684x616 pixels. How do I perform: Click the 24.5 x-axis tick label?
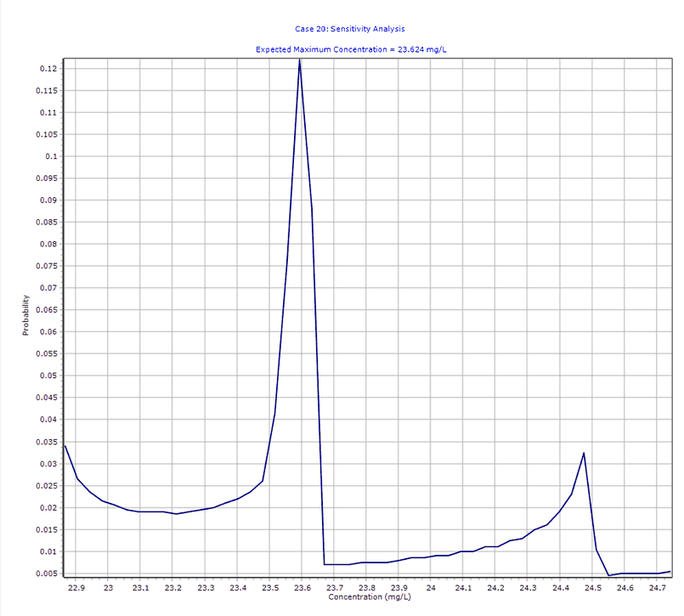tap(593, 587)
